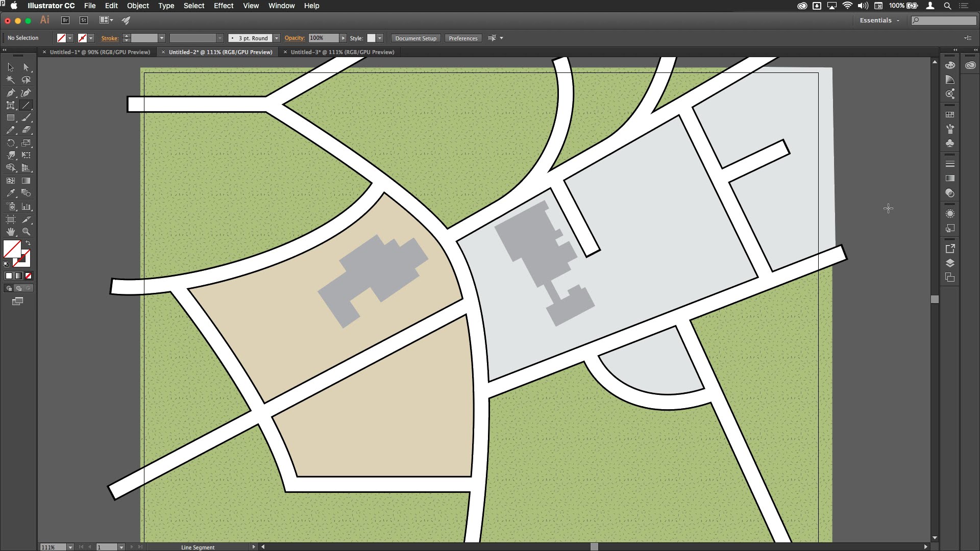
Task: Open the Effect menu
Action: [223, 6]
